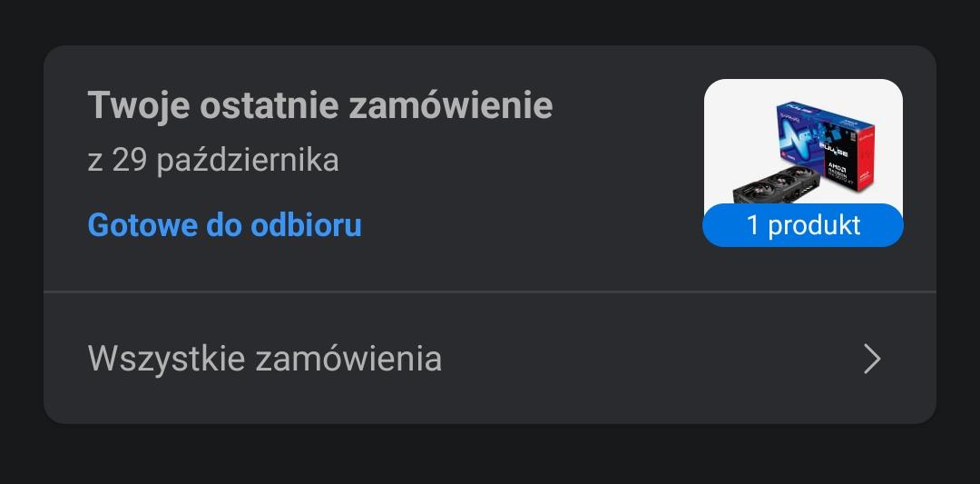Open "Wszystkie zamówienia" orders list

coord(264,359)
